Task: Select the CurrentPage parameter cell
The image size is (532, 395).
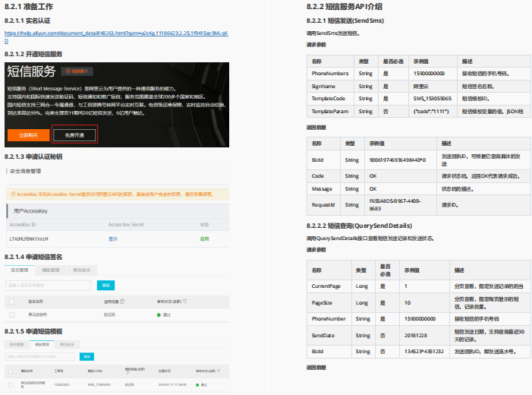Action: (329, 286)
